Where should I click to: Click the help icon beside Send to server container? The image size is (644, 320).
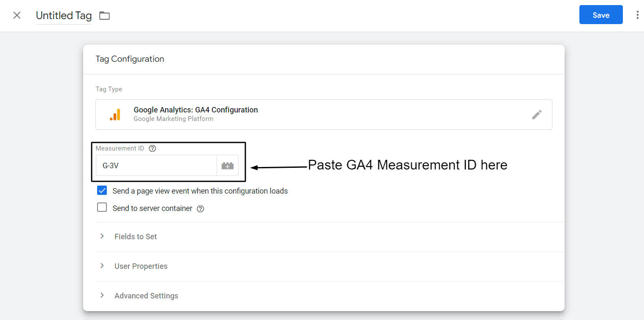point(200,208)
